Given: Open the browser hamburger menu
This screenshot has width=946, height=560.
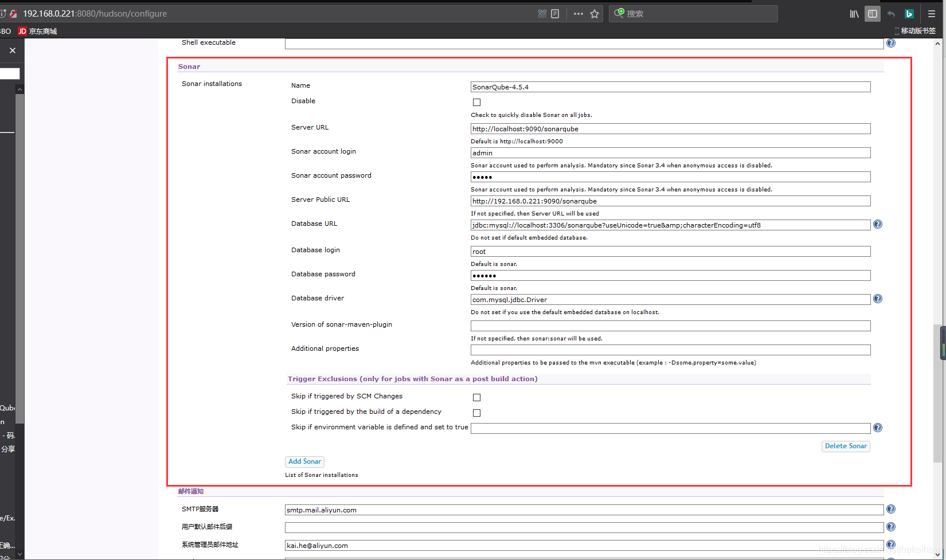Looking at the screenshot, I should click(x=932, y=14).
